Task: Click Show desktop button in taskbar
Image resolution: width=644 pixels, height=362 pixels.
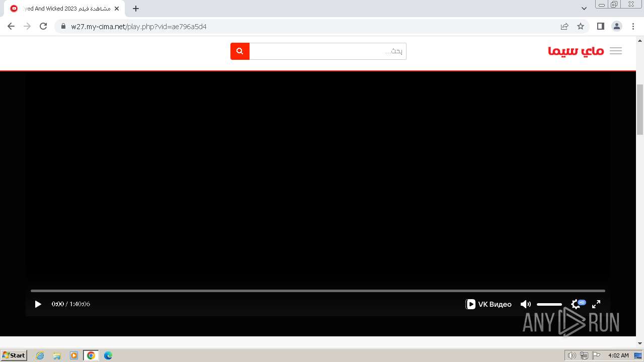Action: 638,355
